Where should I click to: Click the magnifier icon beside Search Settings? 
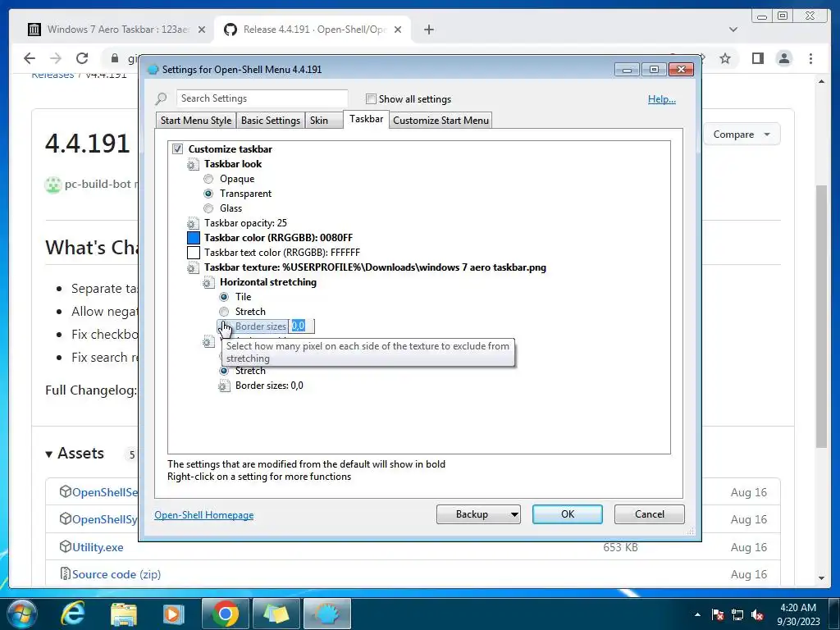pyautogui.click(x=162, y=99)
